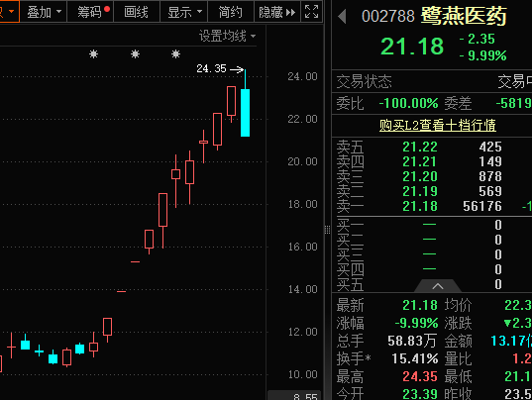Click the 24.35 high price label
Screen dimensions: 532x400
click(211, 68)
